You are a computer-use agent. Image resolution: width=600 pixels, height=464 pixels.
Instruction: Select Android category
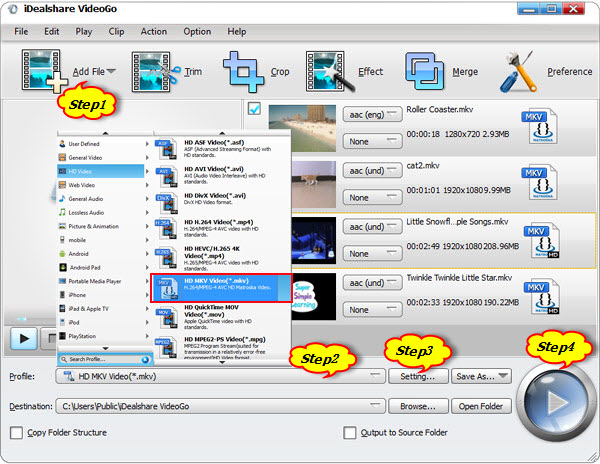coord(103,254)
